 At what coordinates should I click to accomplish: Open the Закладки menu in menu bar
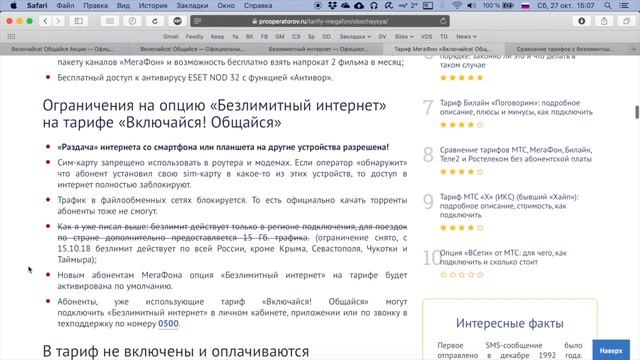coord(192,5)
